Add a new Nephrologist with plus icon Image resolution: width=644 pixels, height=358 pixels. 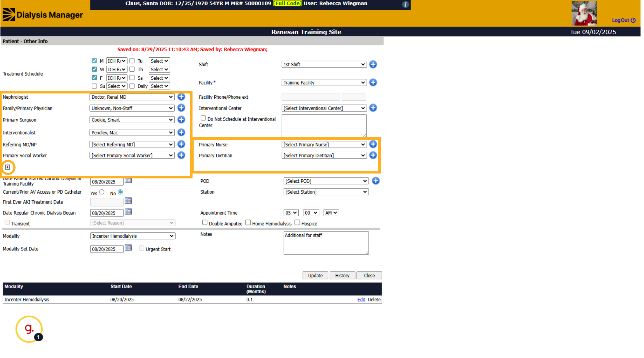tap(181, 97)
